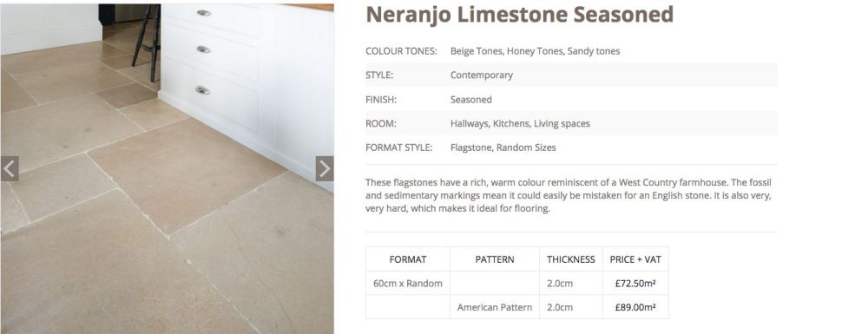
Task: Select the Hallways room tag
Action: pos(469,124)
